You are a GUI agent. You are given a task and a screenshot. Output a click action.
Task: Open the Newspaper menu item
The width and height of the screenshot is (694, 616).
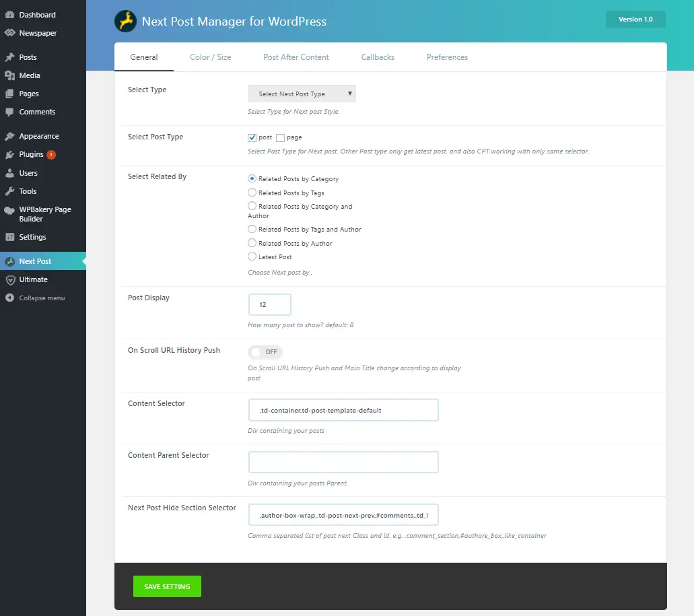point(43,33)
